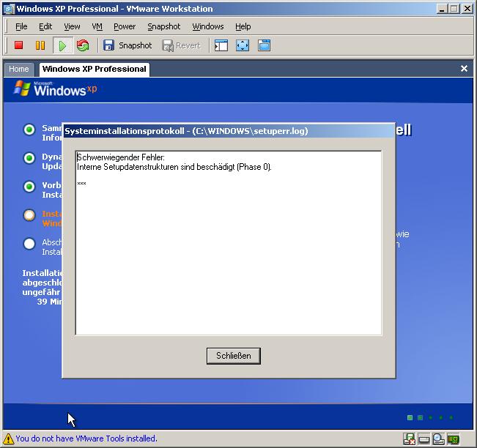Close the current VM tab with X

[x=464, y=69]
